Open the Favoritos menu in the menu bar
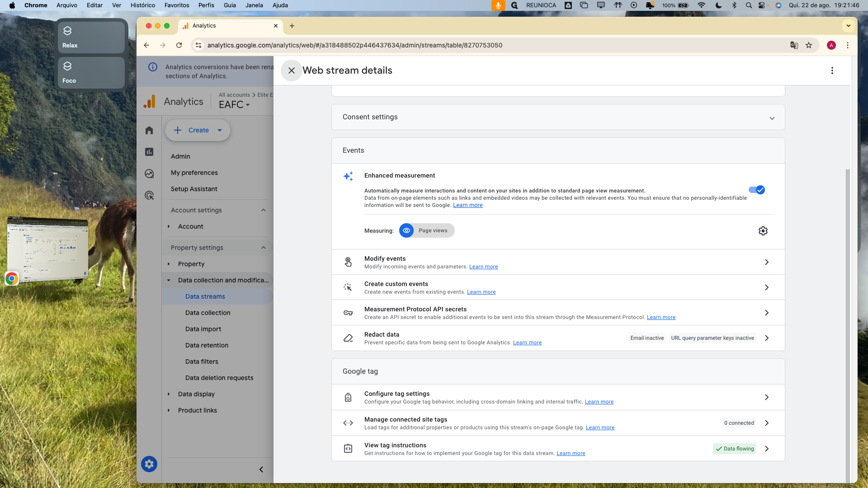Image resolution: width=868 pixels, height=488 pixels. pos(177,5)
